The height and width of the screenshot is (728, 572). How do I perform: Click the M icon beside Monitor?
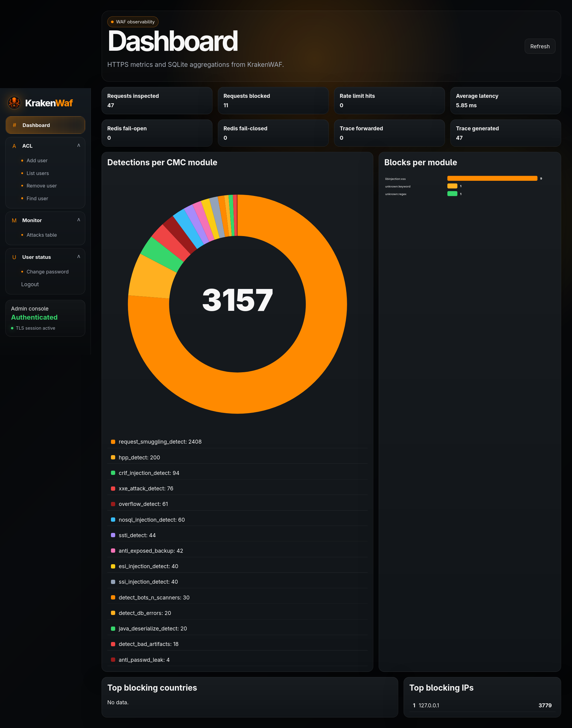tap(14, 221)
